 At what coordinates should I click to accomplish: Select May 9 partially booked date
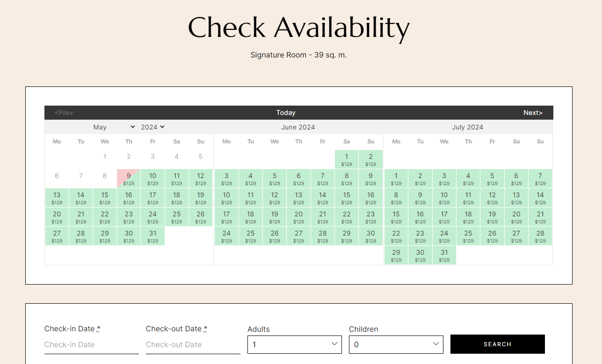tap(129, 178)
